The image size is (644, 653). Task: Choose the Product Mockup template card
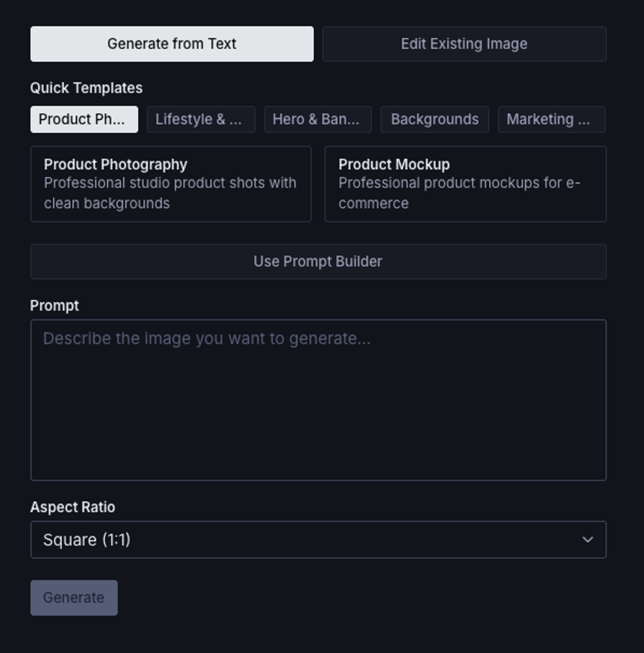[466, 183]
